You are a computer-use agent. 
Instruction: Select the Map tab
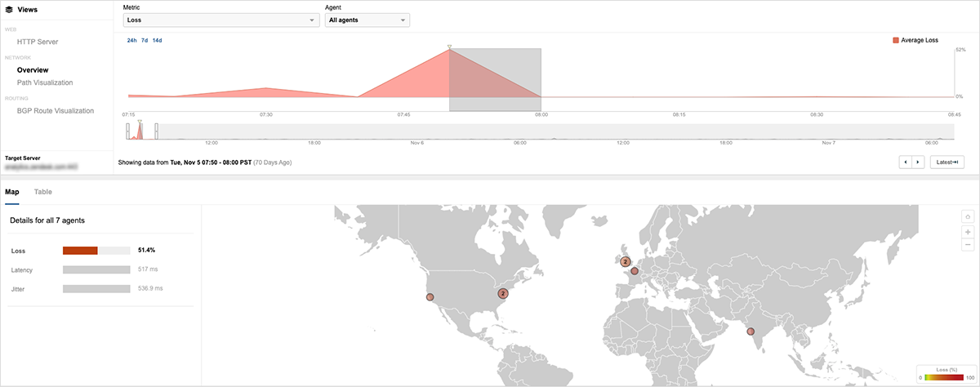coord(11,192)
